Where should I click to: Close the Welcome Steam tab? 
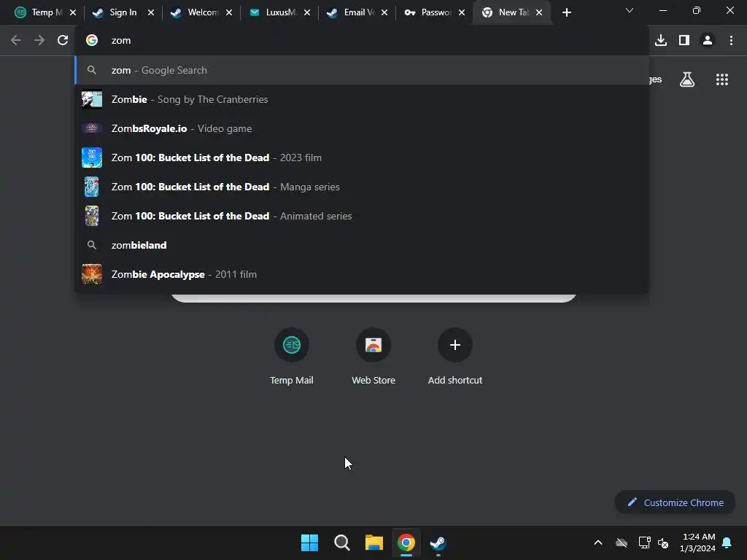(229, 12)
